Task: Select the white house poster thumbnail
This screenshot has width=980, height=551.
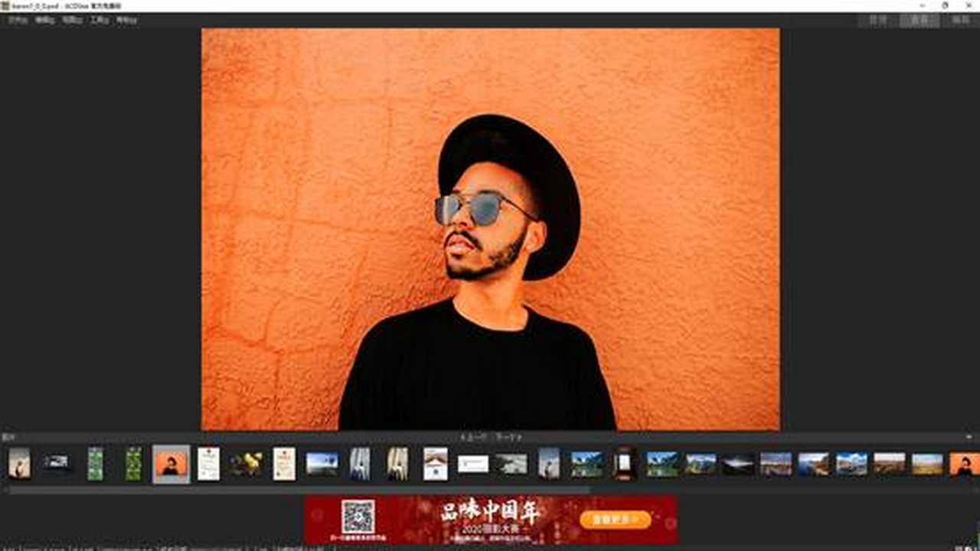Action: 436,464
